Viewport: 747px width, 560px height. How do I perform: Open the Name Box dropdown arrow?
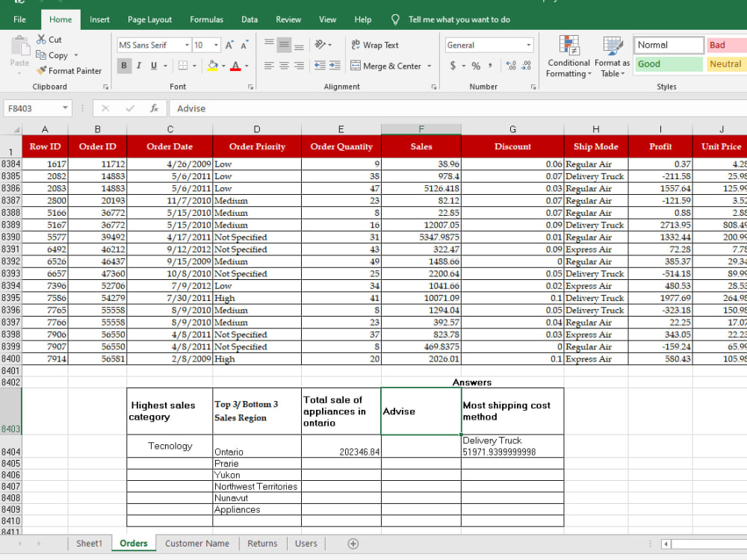(x=65, y=108)
